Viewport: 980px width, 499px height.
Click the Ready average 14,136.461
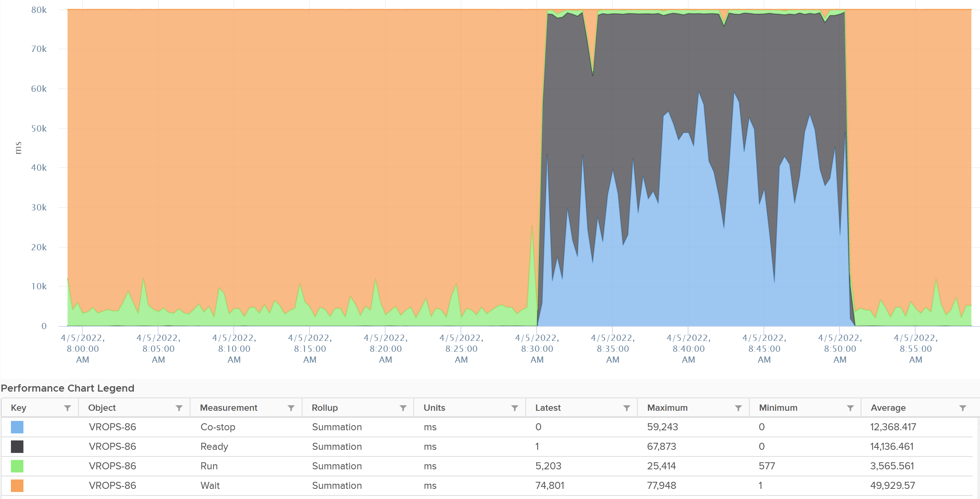[x=892, y=447]
